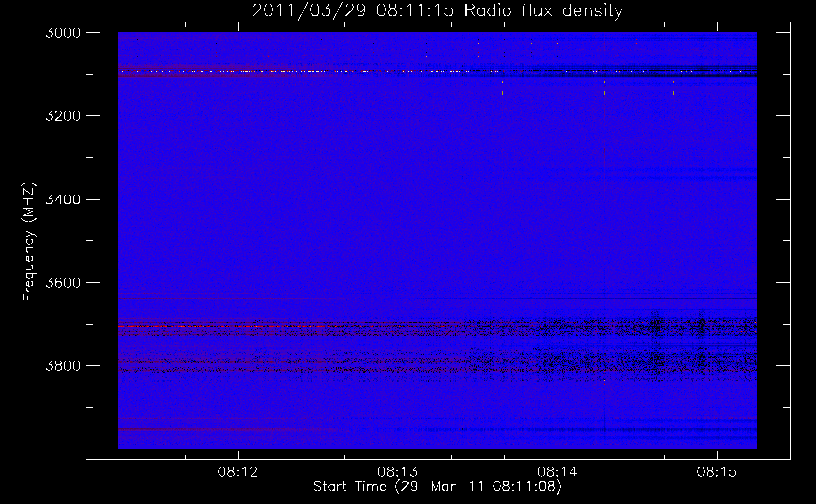Select the 3800 frequency tick label
816x504 pixels.
pyautogui.click(x=63, y=365)
